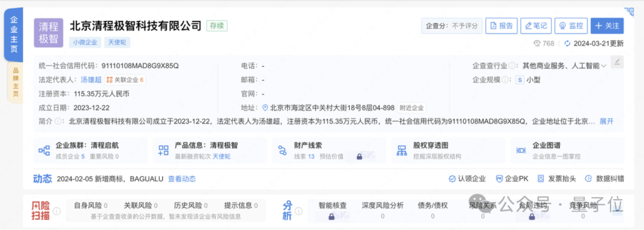Click the view count 768 eye icon
Screen dimensions: 644x230
coord(537,43)
